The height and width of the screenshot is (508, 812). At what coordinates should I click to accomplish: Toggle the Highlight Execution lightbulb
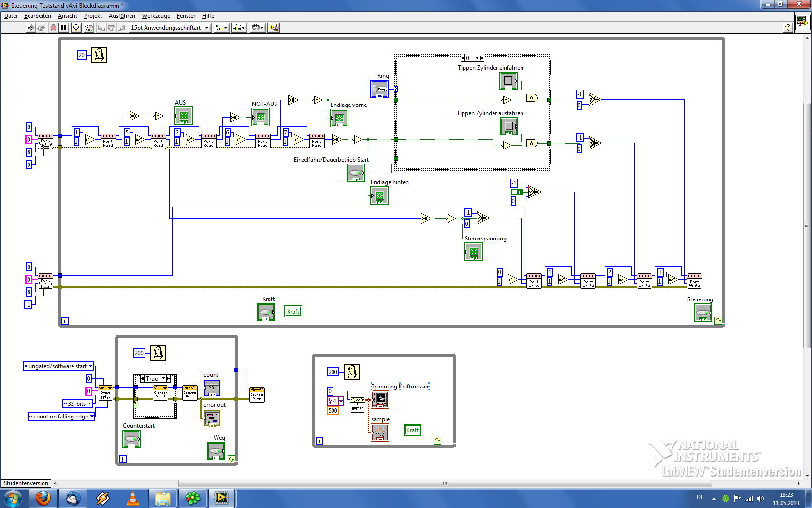click(x=76, y=28)
